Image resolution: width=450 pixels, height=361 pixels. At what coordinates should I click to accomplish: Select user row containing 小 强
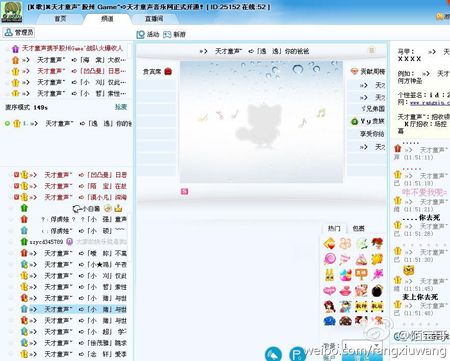[74, 220]
